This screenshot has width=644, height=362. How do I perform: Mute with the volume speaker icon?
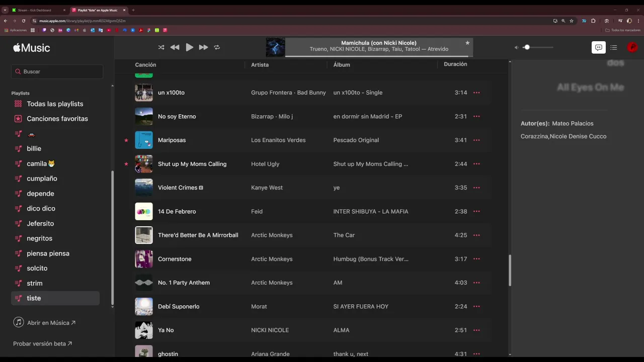(516, 47)
